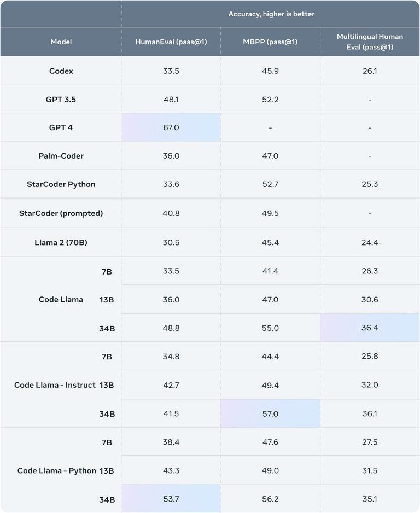The image size is (420, 513).
Task: Select the Palm-Coder row label
Action: [x=61, y=156]
